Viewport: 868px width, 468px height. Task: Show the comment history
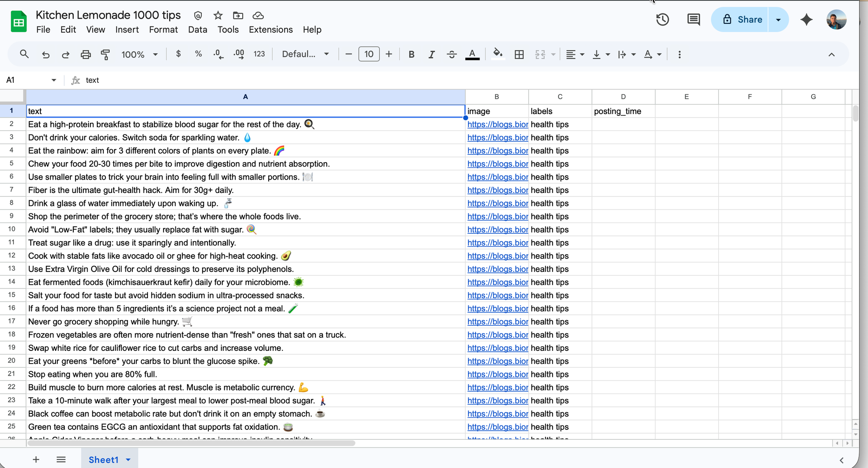click(693, 20)
